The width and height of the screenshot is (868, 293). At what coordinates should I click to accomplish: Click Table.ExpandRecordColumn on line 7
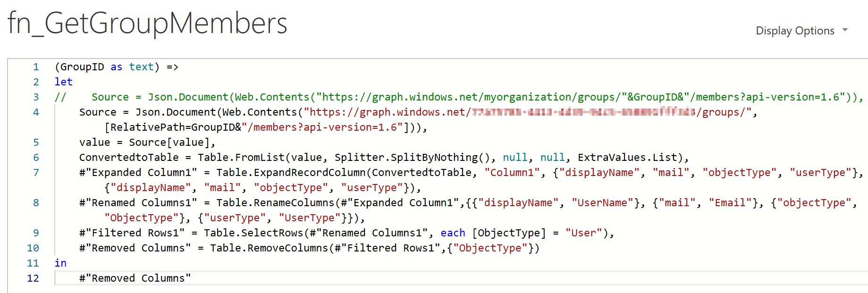coord(291,173)
